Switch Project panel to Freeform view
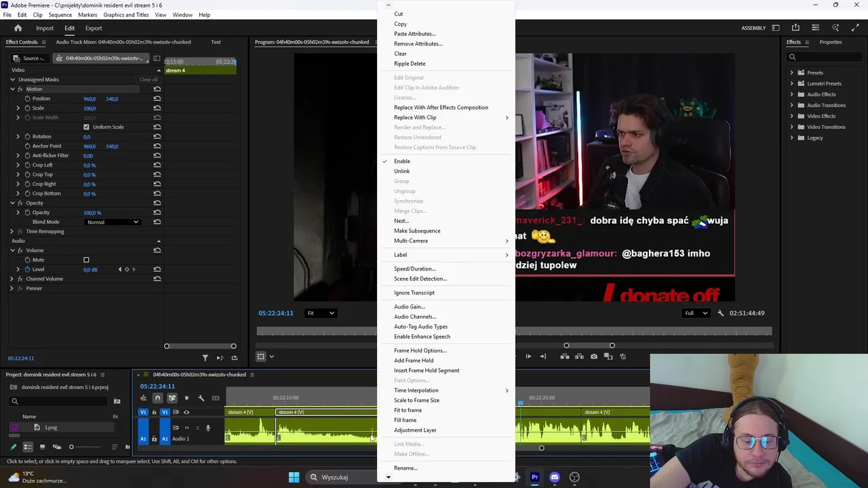This screenshot has width=868, height=488. pyautogui.click(x=57, y=447)
